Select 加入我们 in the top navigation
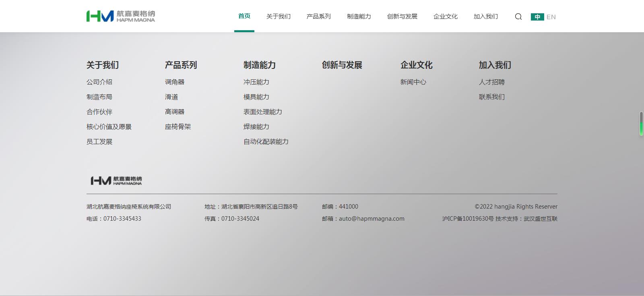This screenshot has width=644, height=296. pyautogui.click(x=485, y=17)
